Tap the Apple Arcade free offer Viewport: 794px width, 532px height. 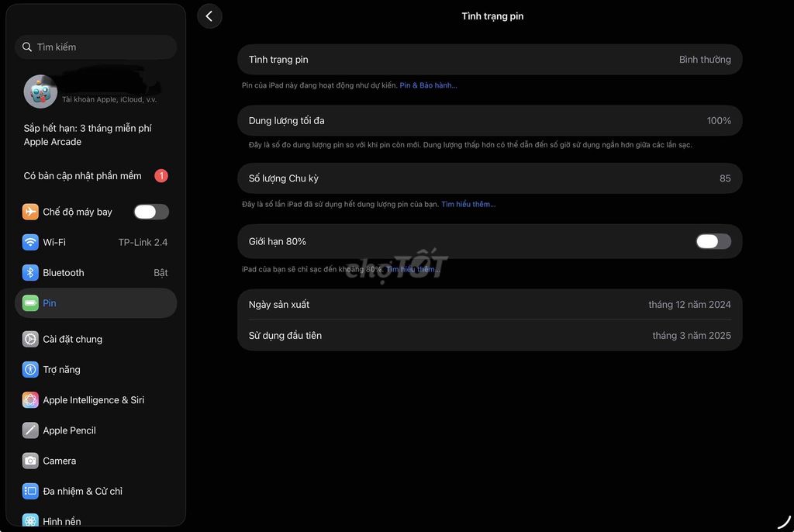point(88,135)
